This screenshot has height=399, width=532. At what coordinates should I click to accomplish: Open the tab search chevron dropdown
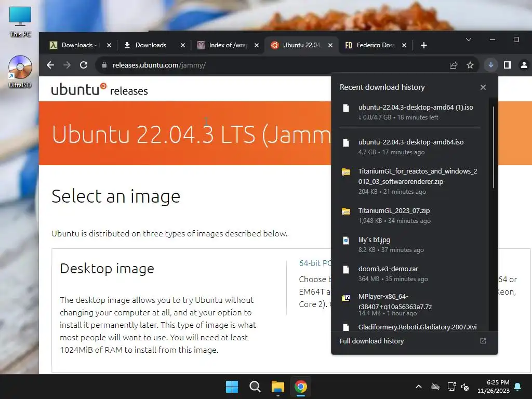click(x=469, y=39)
